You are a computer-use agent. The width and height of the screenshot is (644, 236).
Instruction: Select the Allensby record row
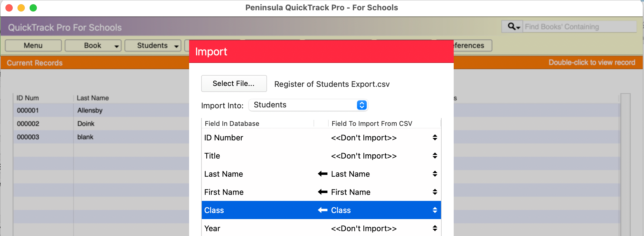click(x=101, y=110)
